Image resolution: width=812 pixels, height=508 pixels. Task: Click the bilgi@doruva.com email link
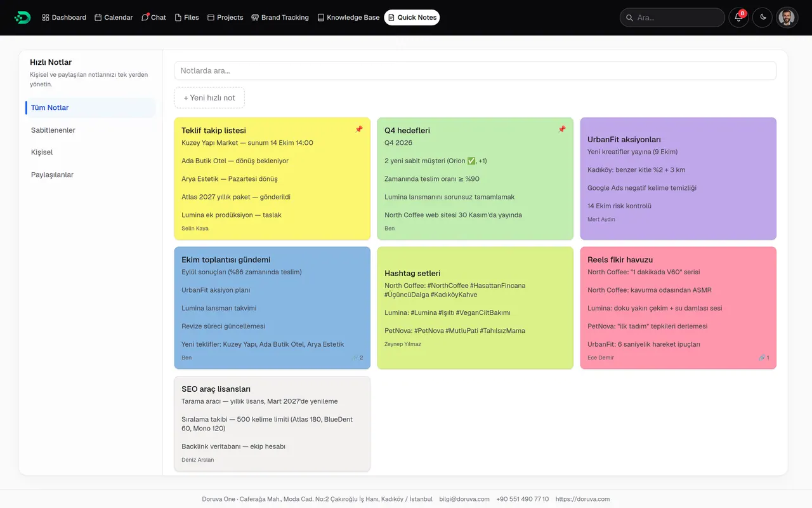click(x=464, y=499)
